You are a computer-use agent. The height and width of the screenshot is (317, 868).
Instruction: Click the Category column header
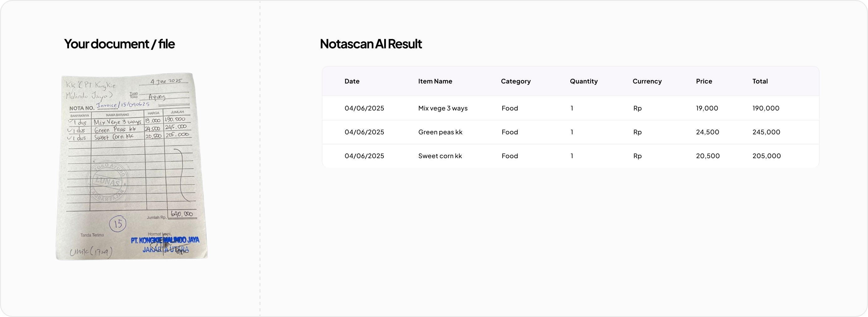516,81
